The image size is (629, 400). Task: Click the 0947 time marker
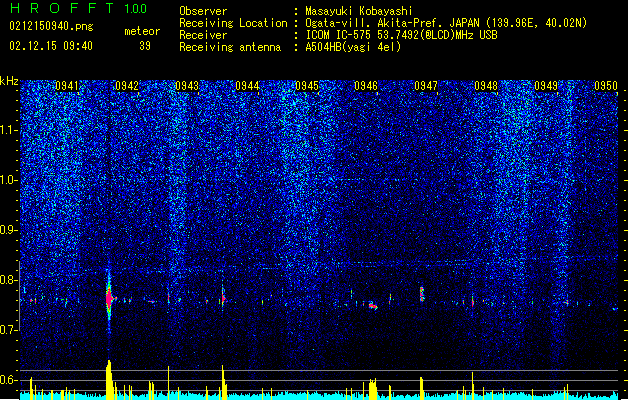click(x=426, y=86)
